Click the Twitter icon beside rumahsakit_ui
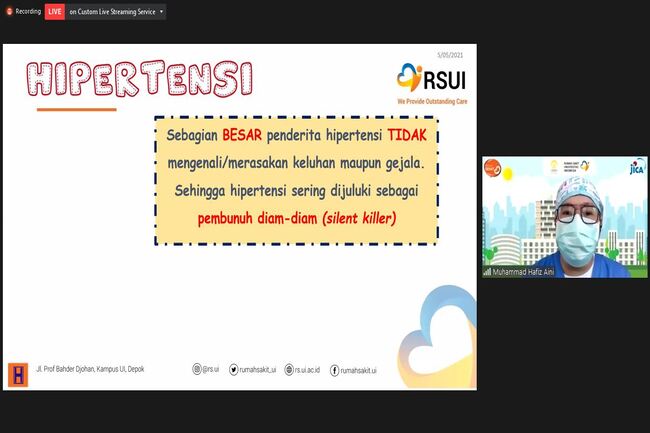 (234, 369)
